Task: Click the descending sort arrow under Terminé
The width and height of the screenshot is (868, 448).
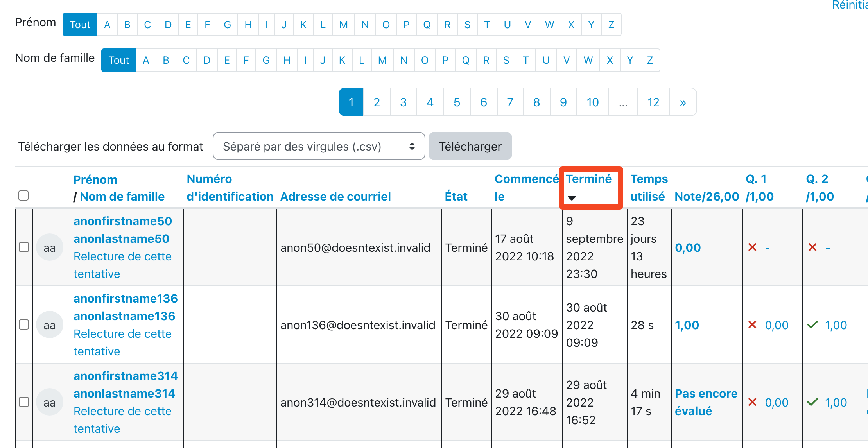Action: pyautogui.click(x=572, y=198)
